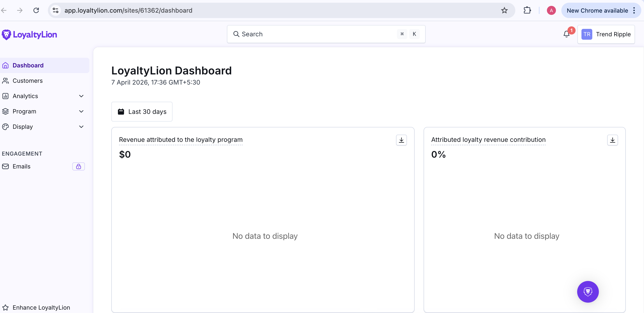Click the LoyaltyLion logo

pyautogui.click(x=30, y=35)
